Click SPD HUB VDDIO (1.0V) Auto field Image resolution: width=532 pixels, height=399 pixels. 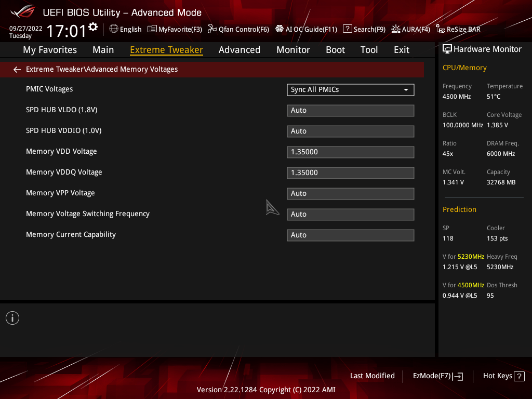click(351, 131)
